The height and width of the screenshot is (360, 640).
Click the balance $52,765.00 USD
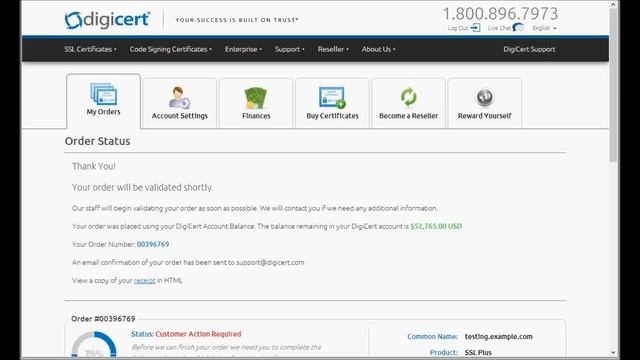coord(436,226)
